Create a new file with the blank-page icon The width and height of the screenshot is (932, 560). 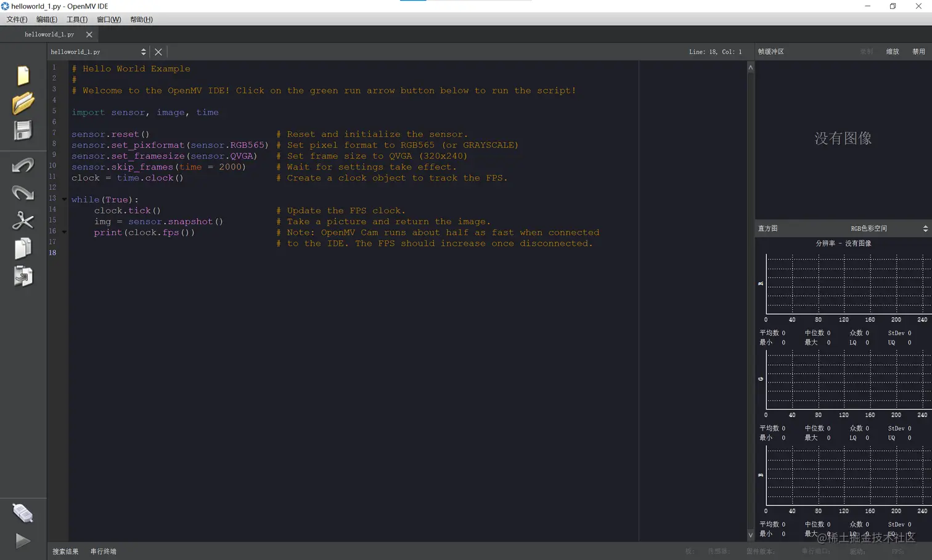pos(23,75)
